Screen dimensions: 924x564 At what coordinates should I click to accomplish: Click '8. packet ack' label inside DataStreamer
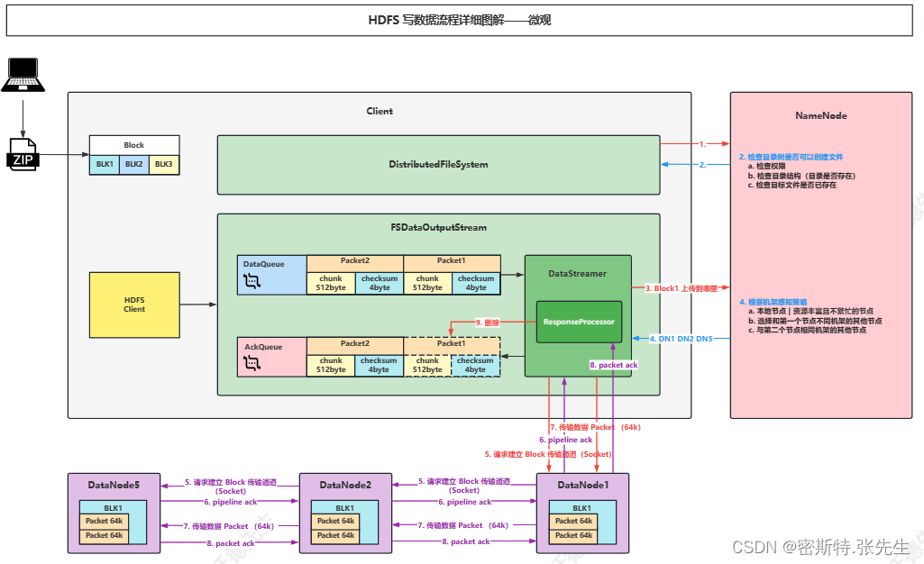614,365
